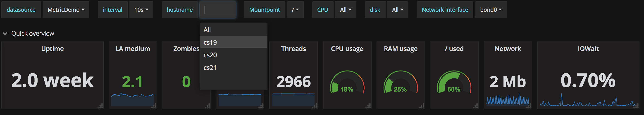644x115 pixels.
Task: Select All in hostname list
Action: coord(207,30)
